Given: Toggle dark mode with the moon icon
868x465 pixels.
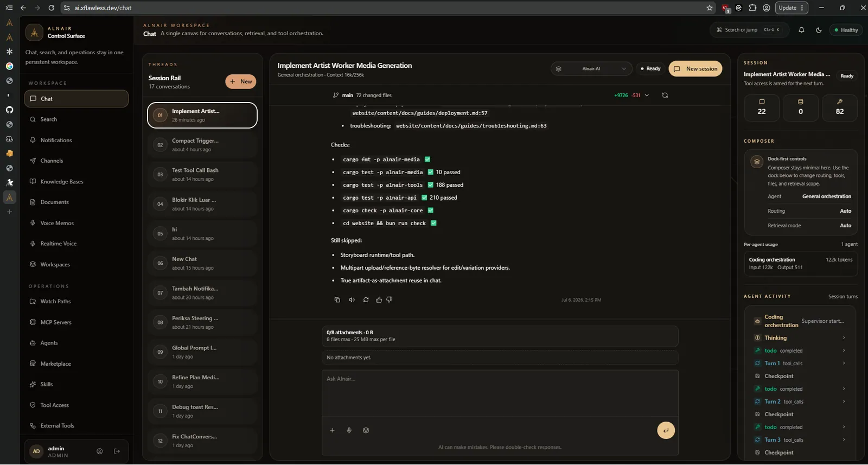Looking at the screenshot, I should [x=819, y=30].
